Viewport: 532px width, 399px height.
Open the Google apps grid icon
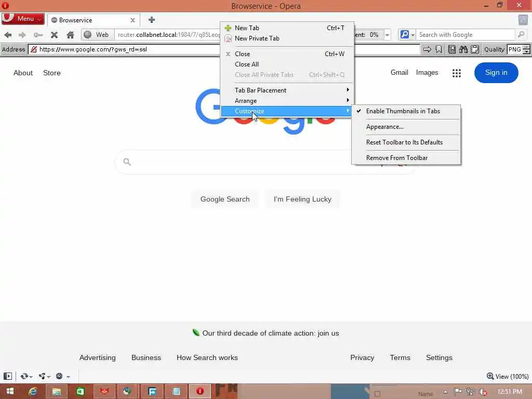[456, 73]
